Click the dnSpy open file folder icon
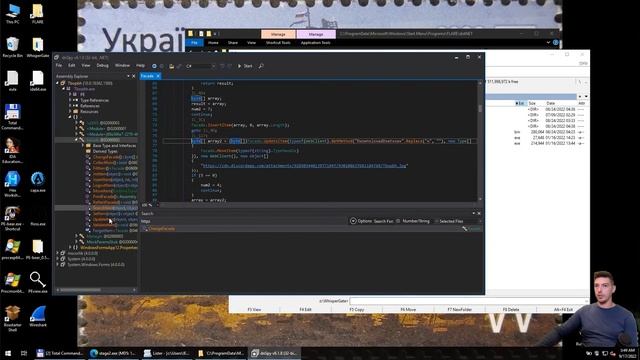This screenshot has height=360, width=640. (x=171, y=66)
